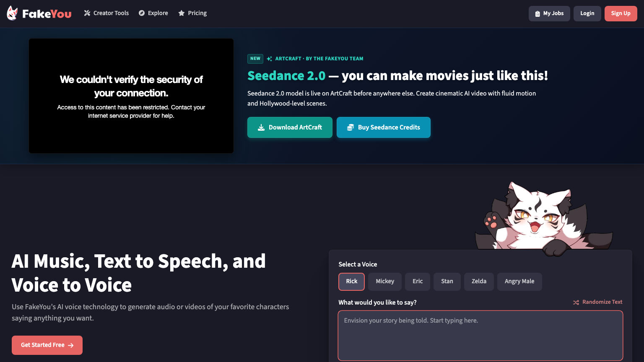Go to the Pricing page
The width and height of the screenshot is (644, 362).
pyautogui.click(x=192, y=13)
